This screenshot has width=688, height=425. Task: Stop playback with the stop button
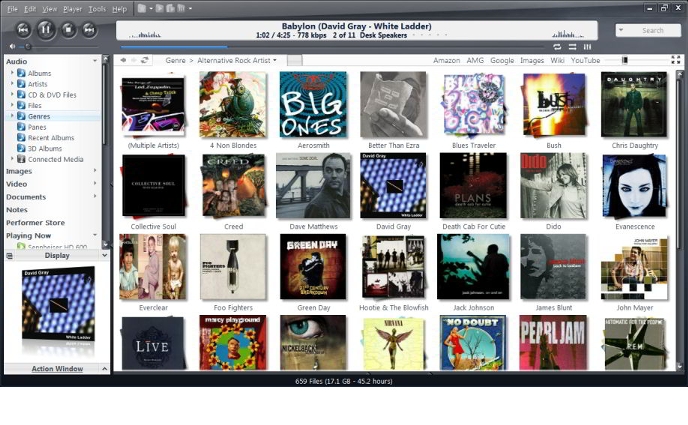pos(68,29)
